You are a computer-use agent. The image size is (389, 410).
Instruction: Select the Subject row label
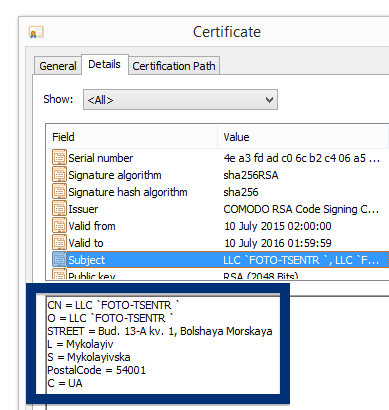(87, 260)
